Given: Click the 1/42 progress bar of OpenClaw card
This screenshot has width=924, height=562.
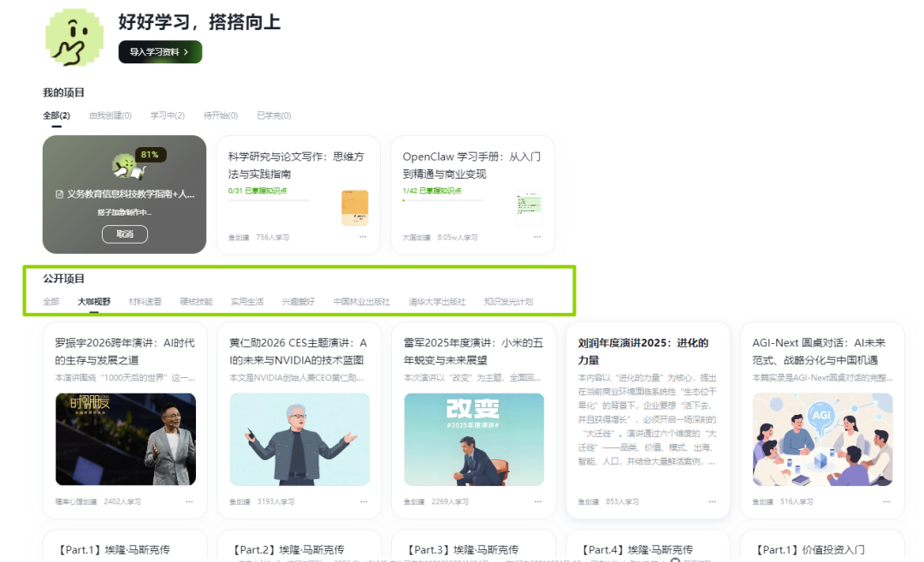Looking at the screenshot, I should (443, 200).
